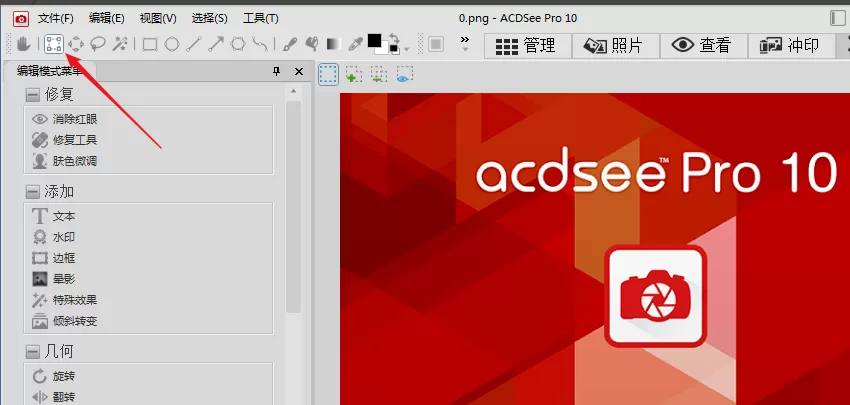
Task: Click the toolbar overflow down arrow
Action: click(x=465, y=49)
